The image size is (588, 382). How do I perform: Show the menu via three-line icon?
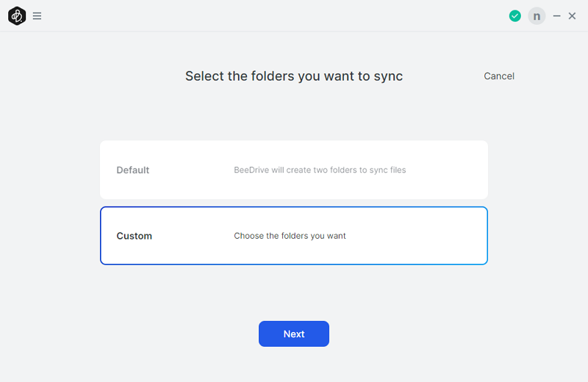37,15
